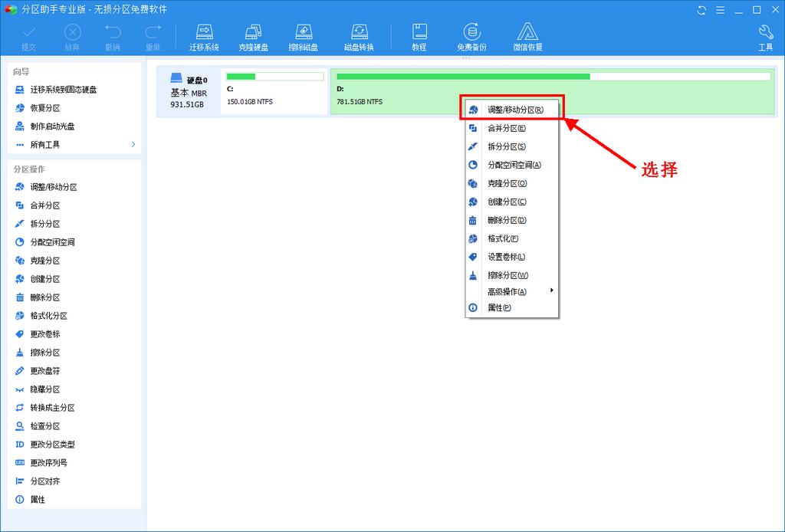Select the 擦除磁盘 toolbar icon

pos(304,36)
